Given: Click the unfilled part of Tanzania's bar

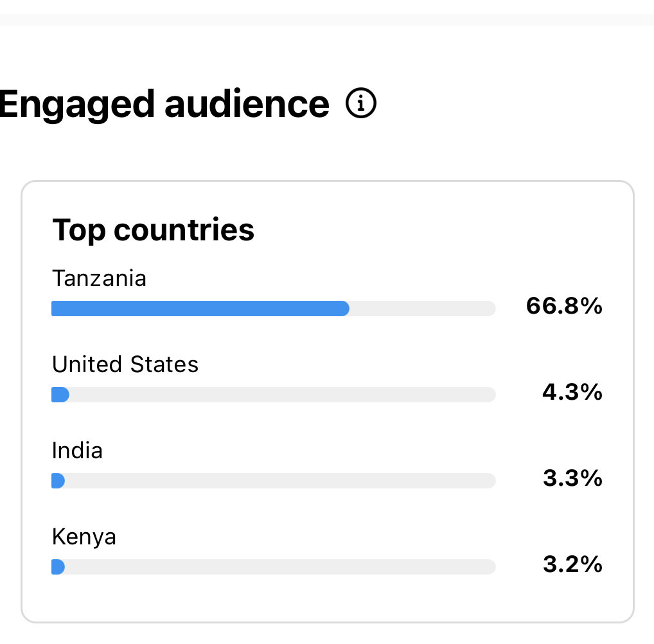Looking at the screenshot, I should [x=423, y=309].
